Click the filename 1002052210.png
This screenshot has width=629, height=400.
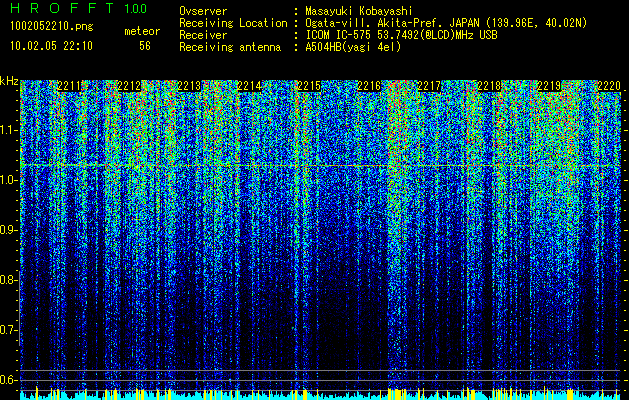(52, 26)
